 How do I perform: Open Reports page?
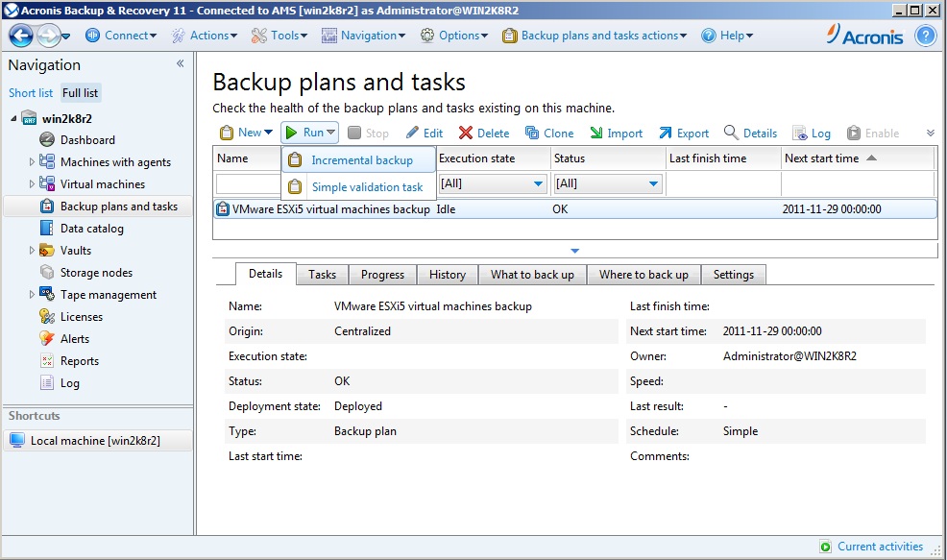79,361
